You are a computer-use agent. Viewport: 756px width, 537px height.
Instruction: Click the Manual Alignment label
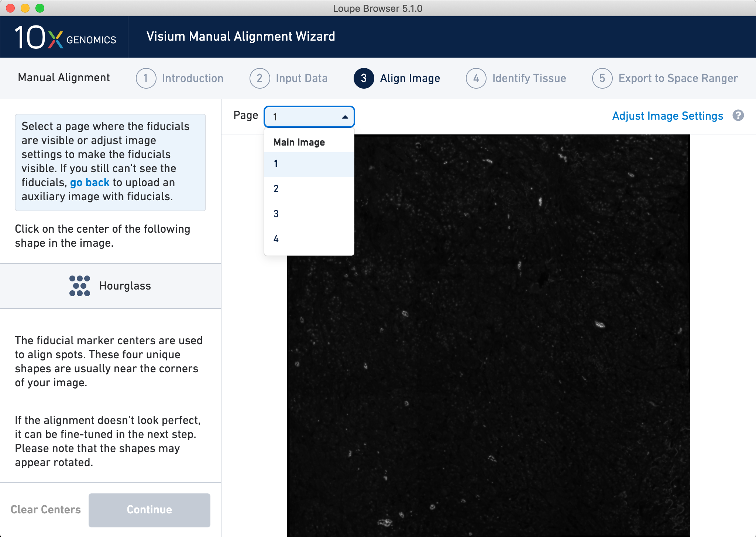tap(64, 78)
